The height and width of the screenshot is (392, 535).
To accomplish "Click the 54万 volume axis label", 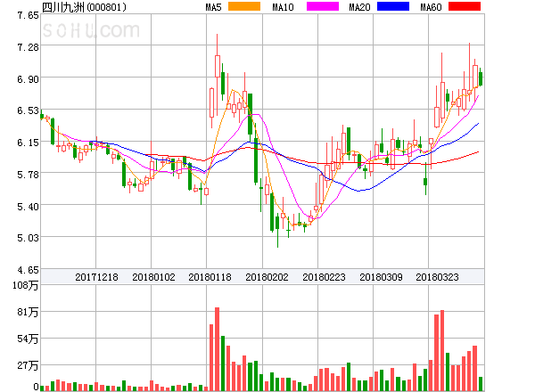I will coord(28,339).
